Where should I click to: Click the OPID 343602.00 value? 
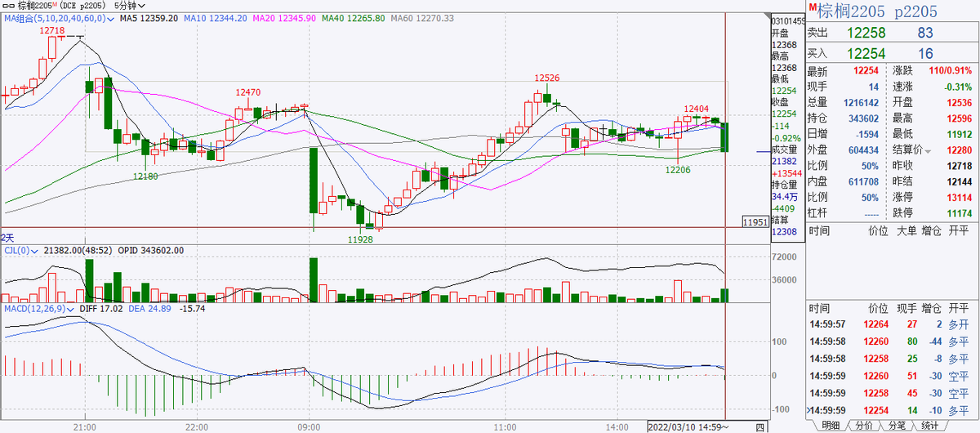pyautogui.click(x=151, y=250)
